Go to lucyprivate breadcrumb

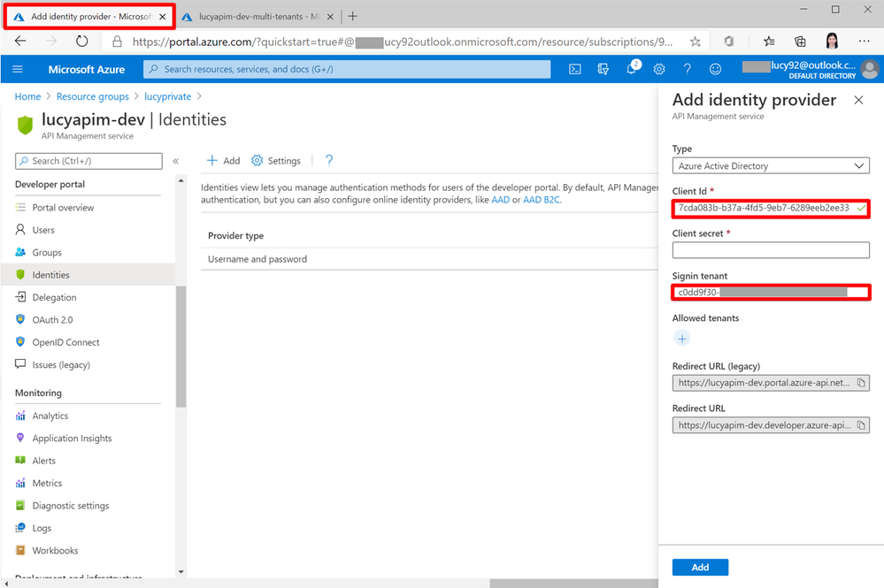click(167, 96)
